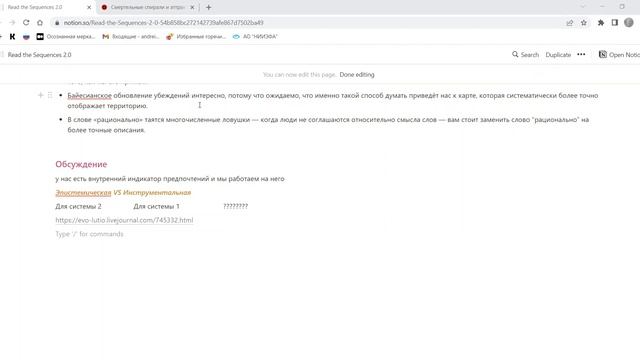
Task: Click Done editing
Action: coord(357,75)
